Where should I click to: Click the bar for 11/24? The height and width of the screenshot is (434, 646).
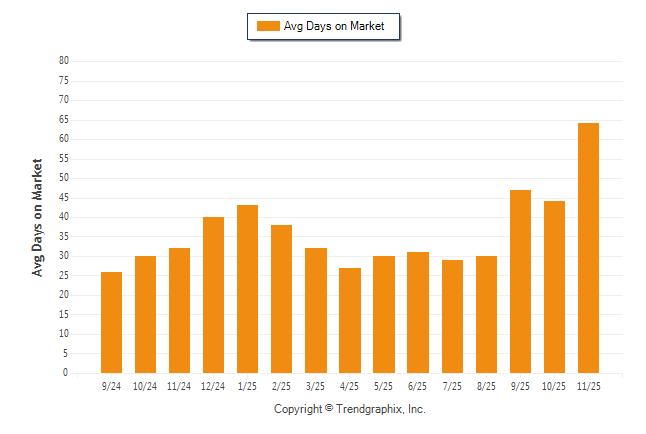[180, 310]
